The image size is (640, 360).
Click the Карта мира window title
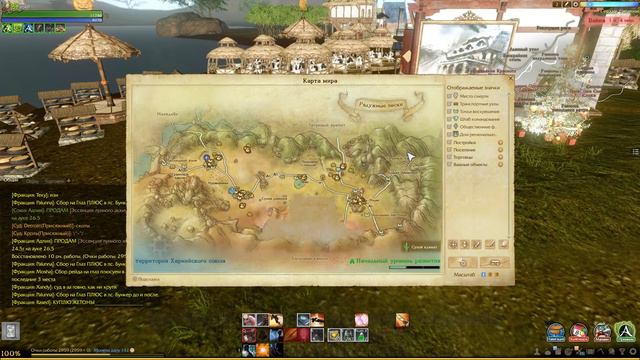tap(320, 80)
